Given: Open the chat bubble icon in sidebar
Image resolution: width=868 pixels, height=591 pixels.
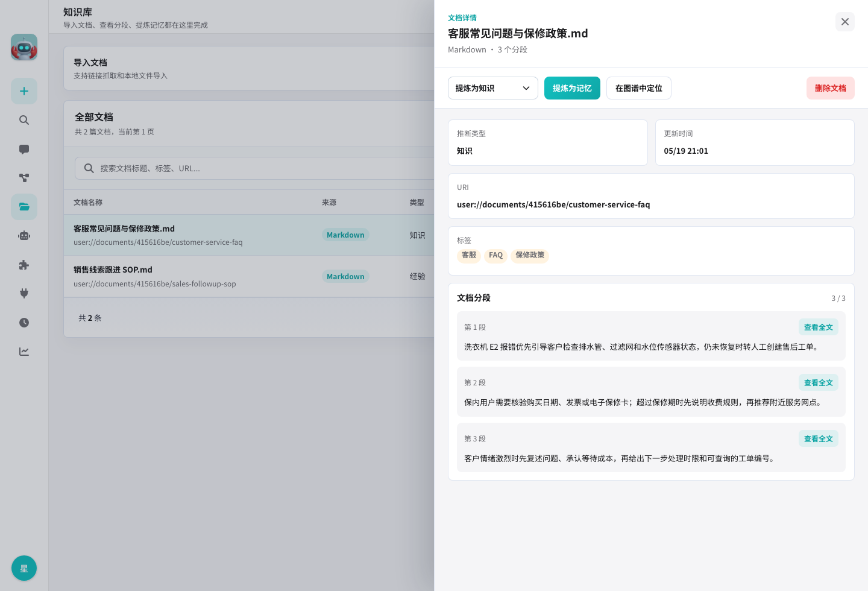Looking at the screenshot, I should pyautogui.click(x=24, y=149).
